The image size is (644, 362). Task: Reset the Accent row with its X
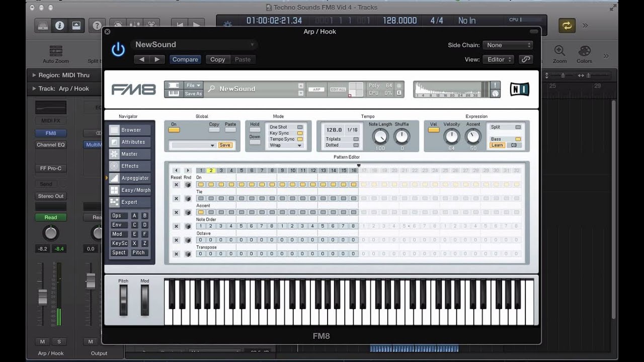click(x=176, y=212)
